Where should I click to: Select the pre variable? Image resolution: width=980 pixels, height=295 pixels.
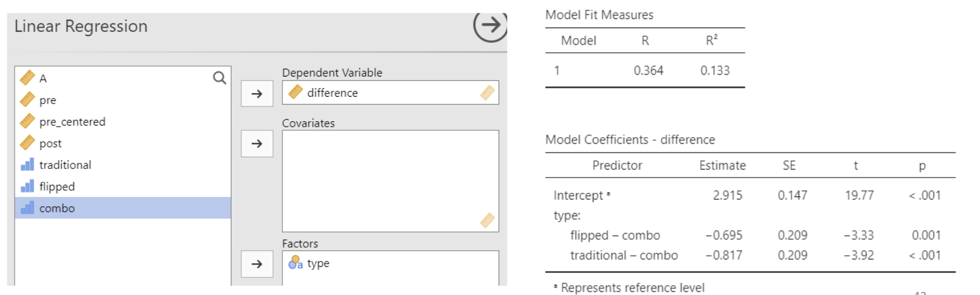(x=48, y=100)
